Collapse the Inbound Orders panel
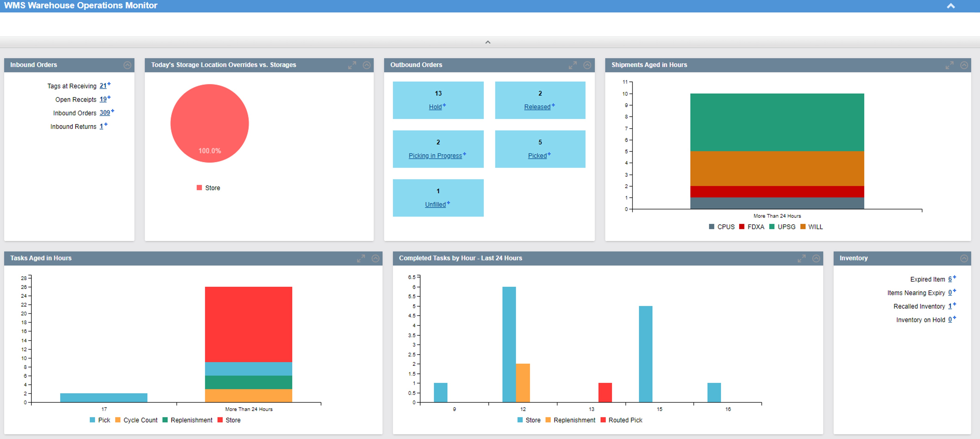This screenshot has height=439, width=980. [127, 65]
